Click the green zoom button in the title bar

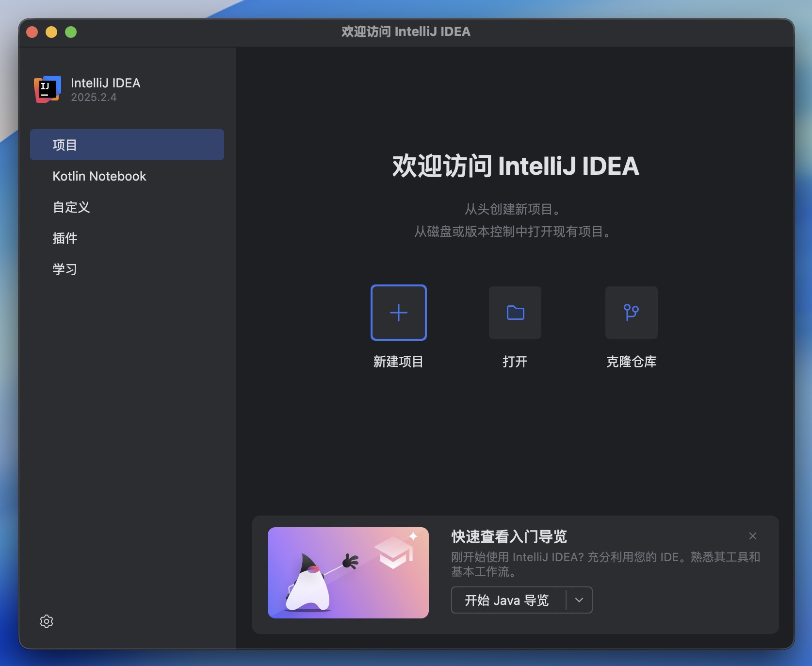(71, 32)
